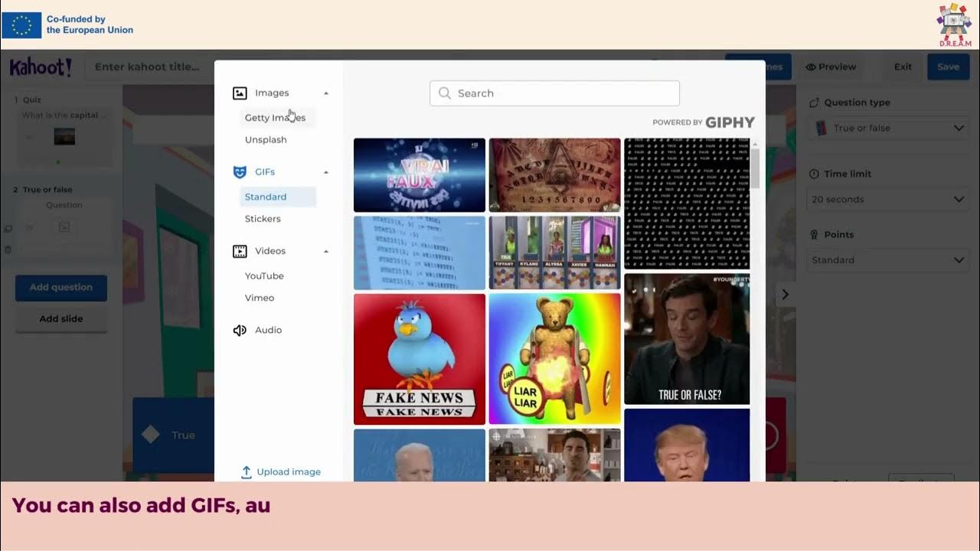
Task: Select Unsplash image source
Action: tap(266, 140)
